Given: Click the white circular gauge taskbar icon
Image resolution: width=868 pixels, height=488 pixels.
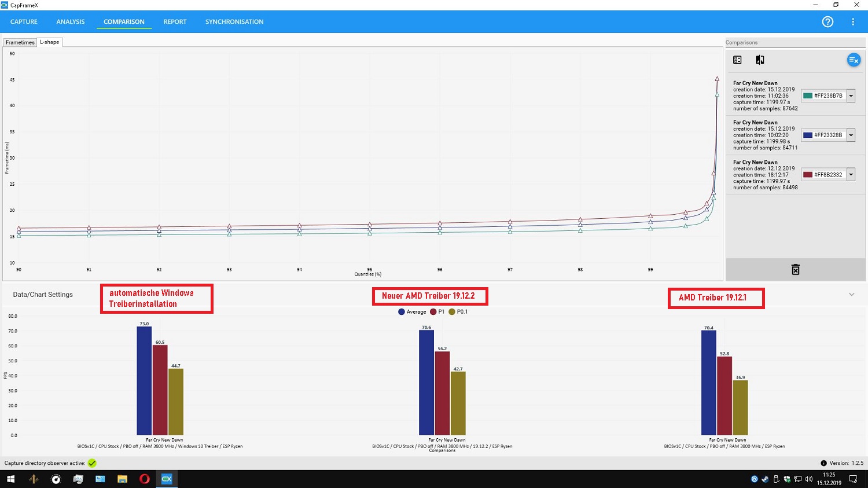Looking at the screenshot, I should 56,479.
